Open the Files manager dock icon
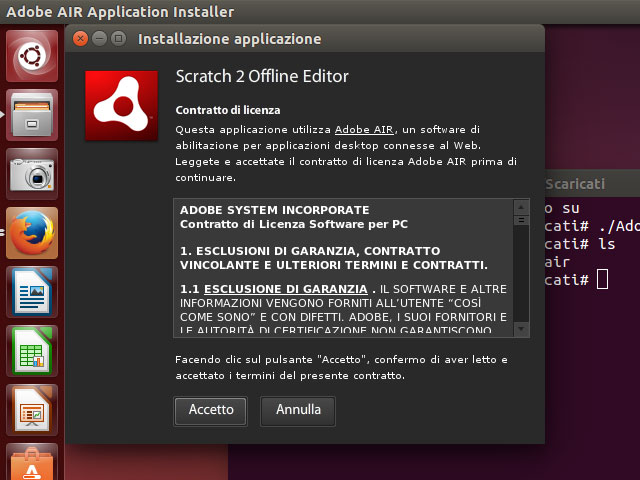The height and width of the screenshot is (480, 640). (32, 115)
